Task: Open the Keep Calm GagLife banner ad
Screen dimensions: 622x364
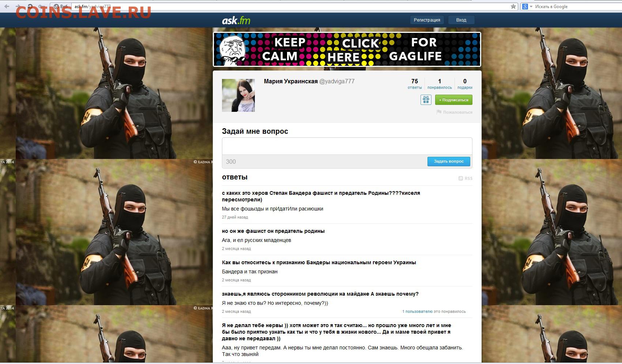Action: 347,49
